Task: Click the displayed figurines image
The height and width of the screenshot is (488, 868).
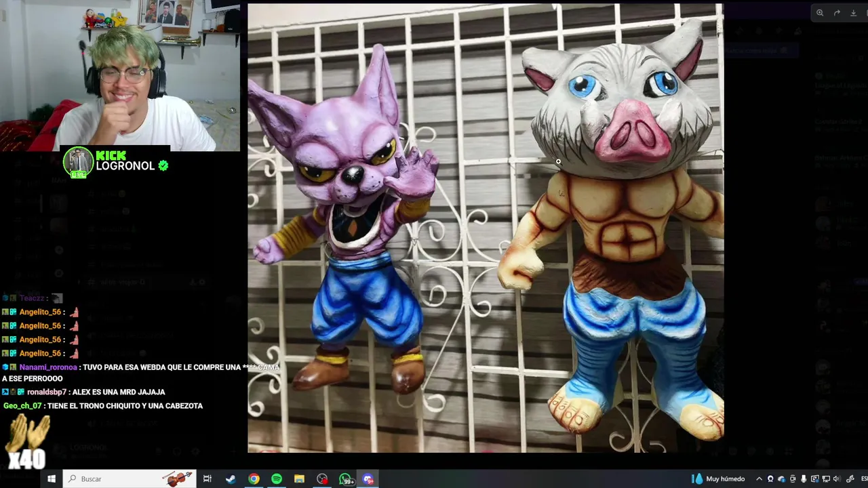Action: coord(486,228)
